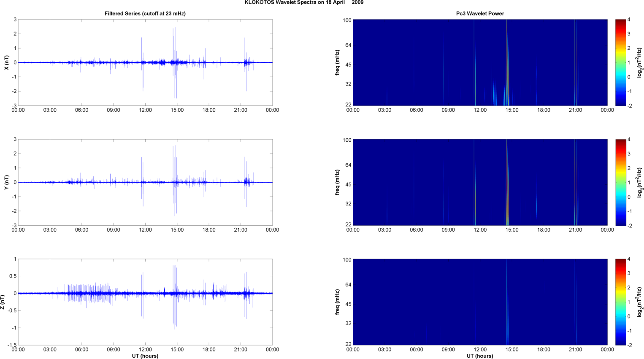Image resolution: width=644 pixels, height=359 pixels.
Task: Click the 12:00 tick under top spectrogram
Action: [x=480, y=110]
